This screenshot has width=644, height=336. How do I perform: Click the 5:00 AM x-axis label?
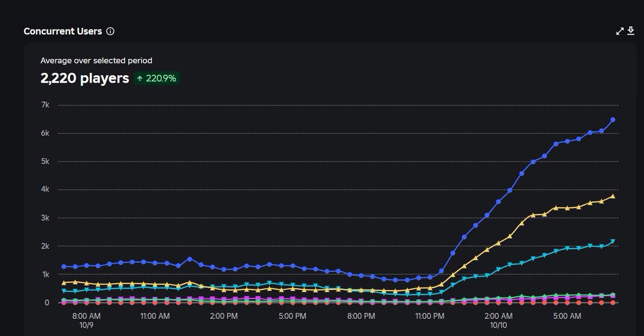click(568, 317)
